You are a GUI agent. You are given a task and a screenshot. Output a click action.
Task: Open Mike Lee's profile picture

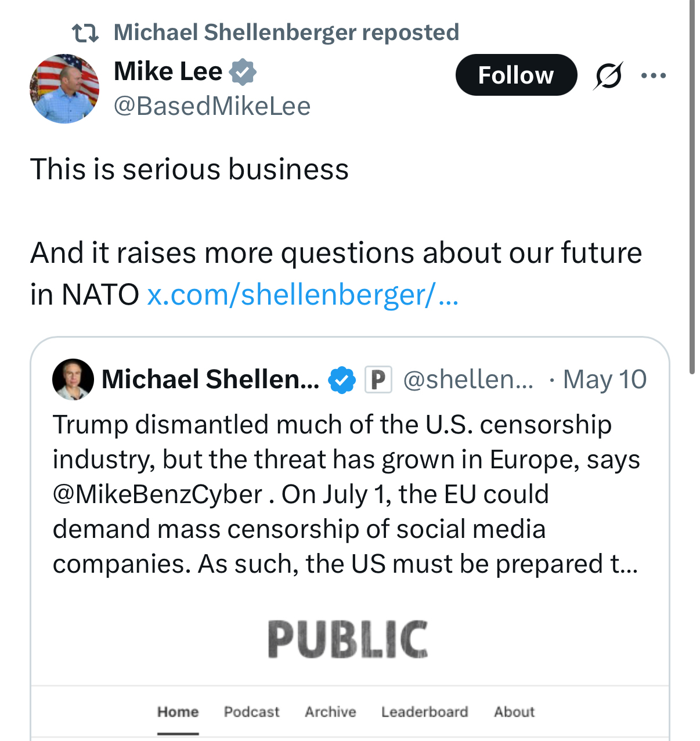tap(64, 89)
